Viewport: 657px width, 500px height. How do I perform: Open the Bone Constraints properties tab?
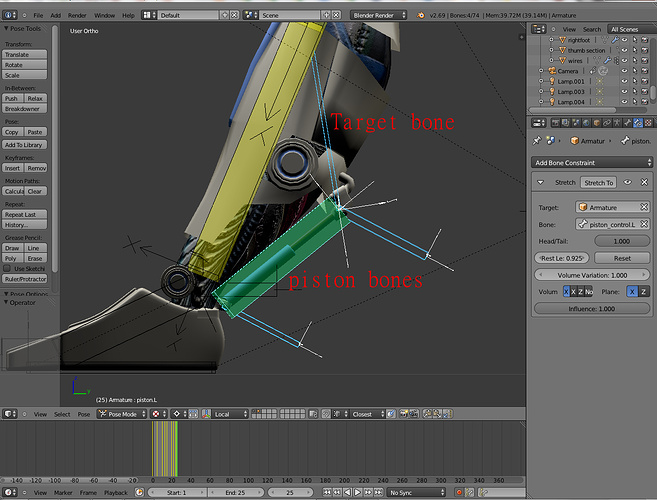click(638, 123)
